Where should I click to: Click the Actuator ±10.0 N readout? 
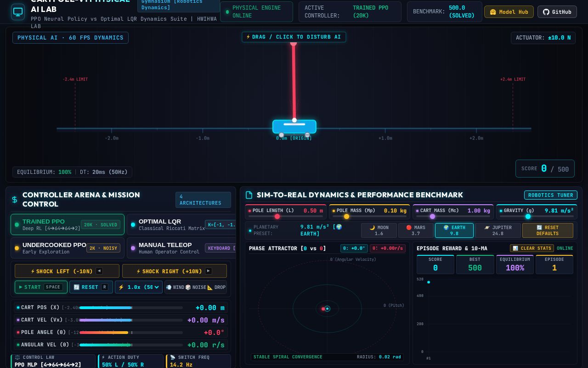pos(543,38)
